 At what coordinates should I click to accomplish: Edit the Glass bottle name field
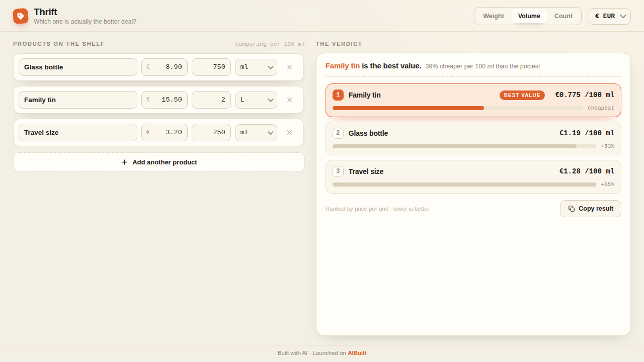click(x=78, y=67)
